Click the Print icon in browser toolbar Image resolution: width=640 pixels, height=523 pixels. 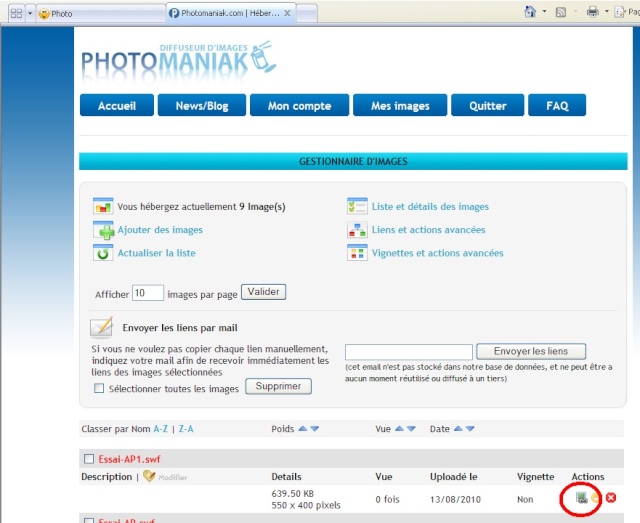(x=592, y=12)
